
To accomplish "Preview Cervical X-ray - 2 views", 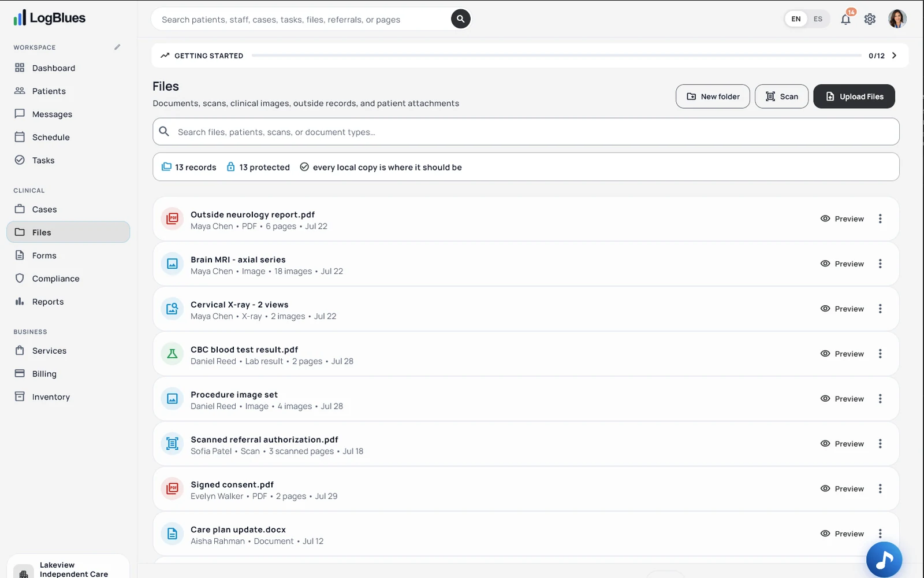I will [x=842, y=309].
